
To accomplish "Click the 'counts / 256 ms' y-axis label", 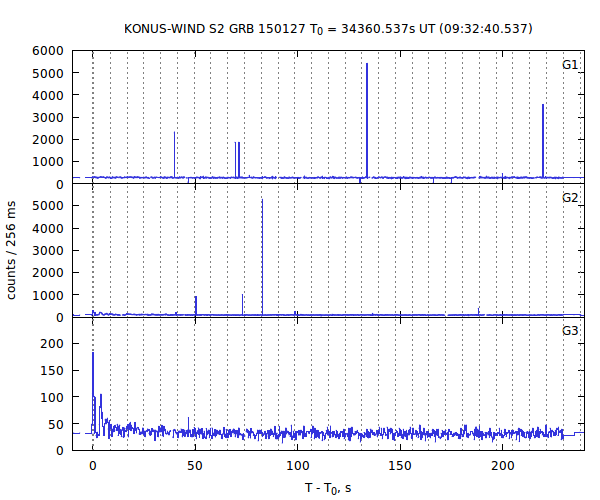I will 11,250.
